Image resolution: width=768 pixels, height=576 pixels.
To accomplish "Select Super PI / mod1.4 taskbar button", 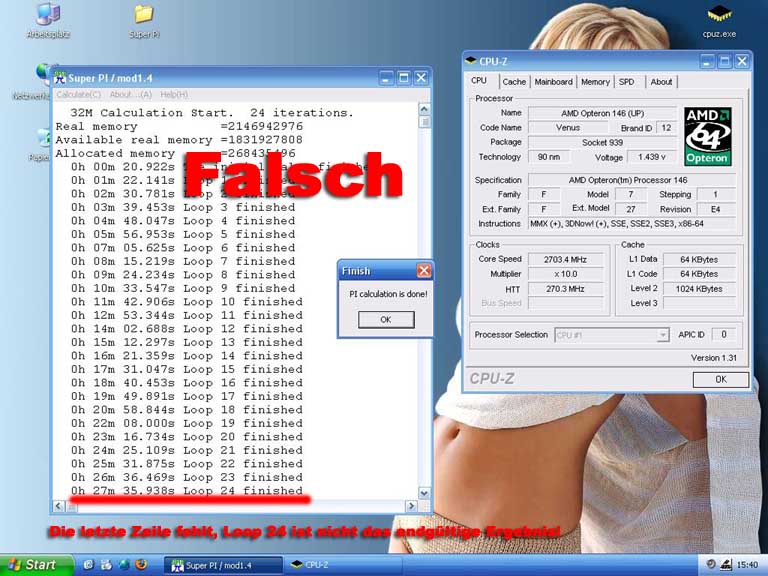I will 223,565.
